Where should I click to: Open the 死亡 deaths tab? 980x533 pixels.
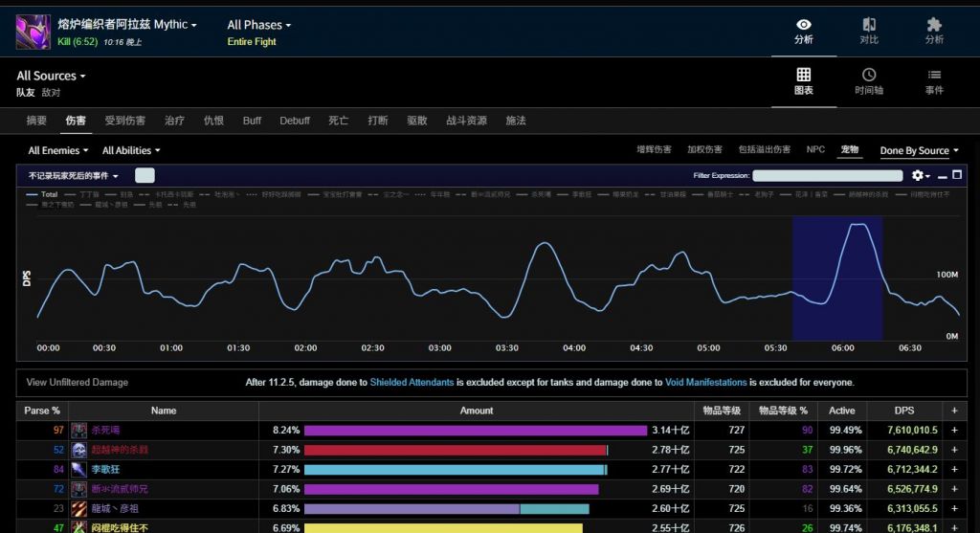point(338,121)
